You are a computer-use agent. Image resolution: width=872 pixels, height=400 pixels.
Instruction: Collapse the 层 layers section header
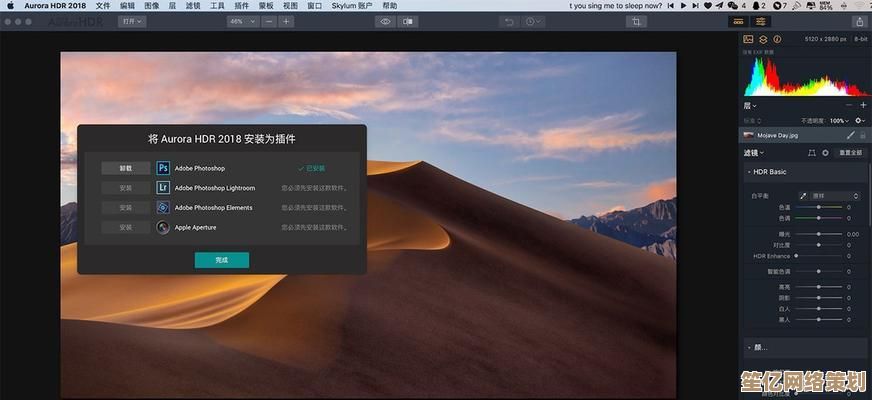(x=750, y=105)
